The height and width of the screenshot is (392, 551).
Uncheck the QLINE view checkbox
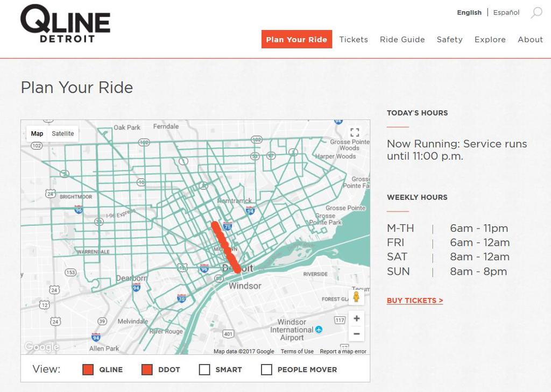88,369
